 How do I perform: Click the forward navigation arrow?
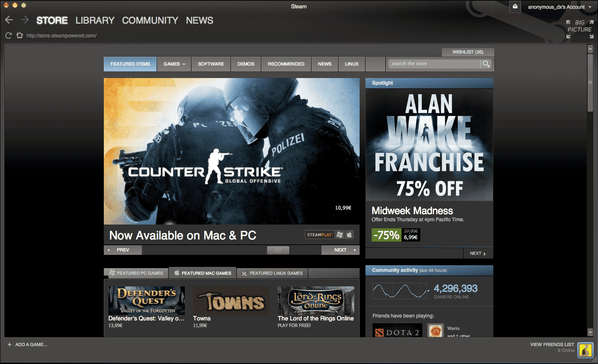[x=25, y=20]
